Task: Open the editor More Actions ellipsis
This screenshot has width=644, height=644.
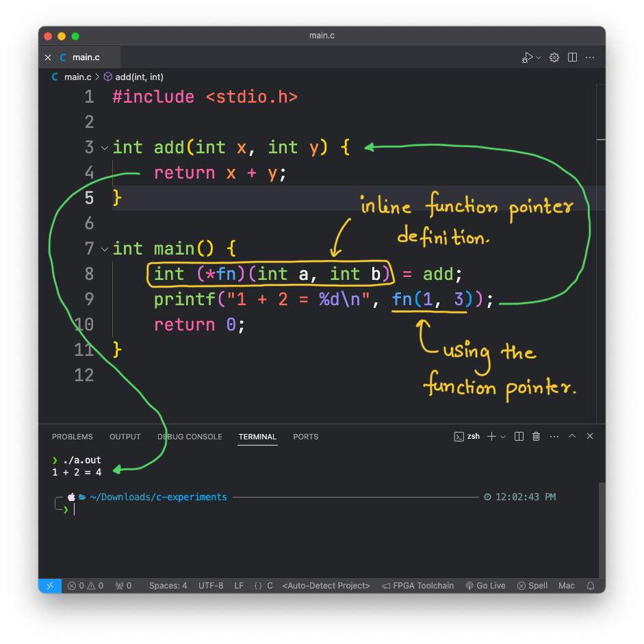Action: (590, 57)
